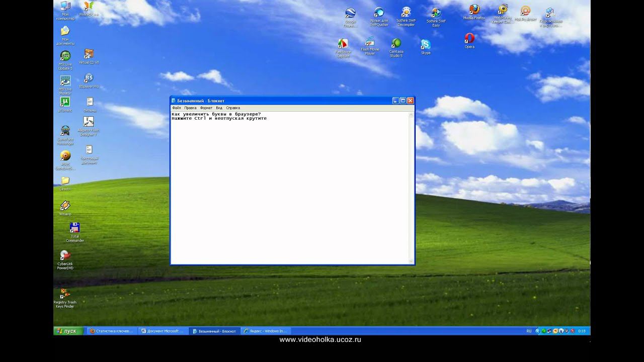644x362 pixels.
Task: Click the Notepad system icon in title bar
Action: tap(174, 101)
